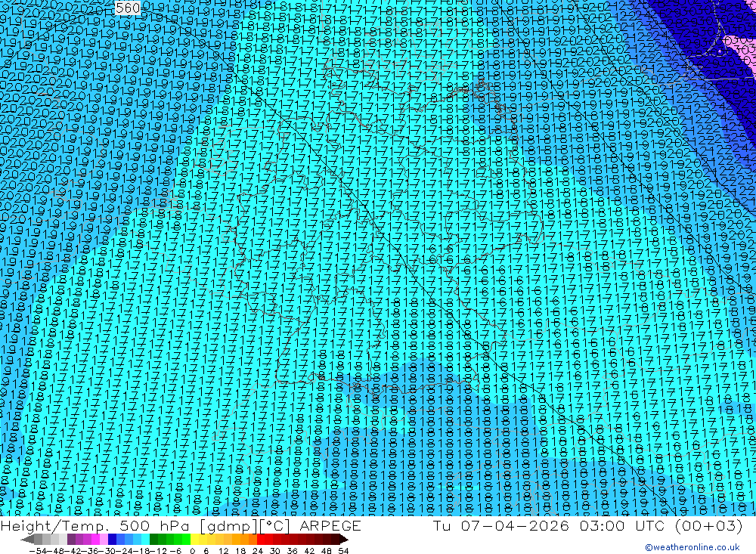The width and height of the screenshot is (756, 554).
Task: Pick the dark blue swatch at -30
Action: click(112, 539)
